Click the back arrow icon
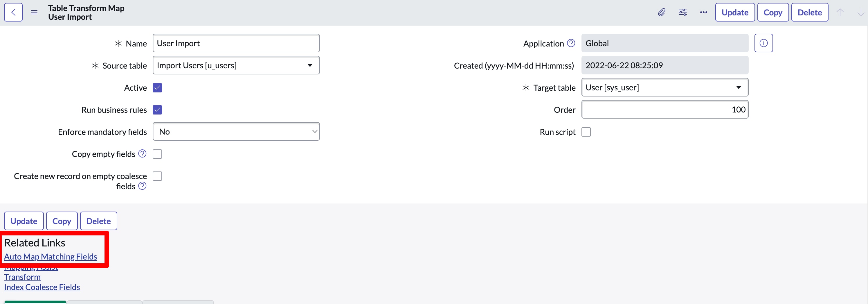This screenshot has width=868, height=304. tap(13, 12)
